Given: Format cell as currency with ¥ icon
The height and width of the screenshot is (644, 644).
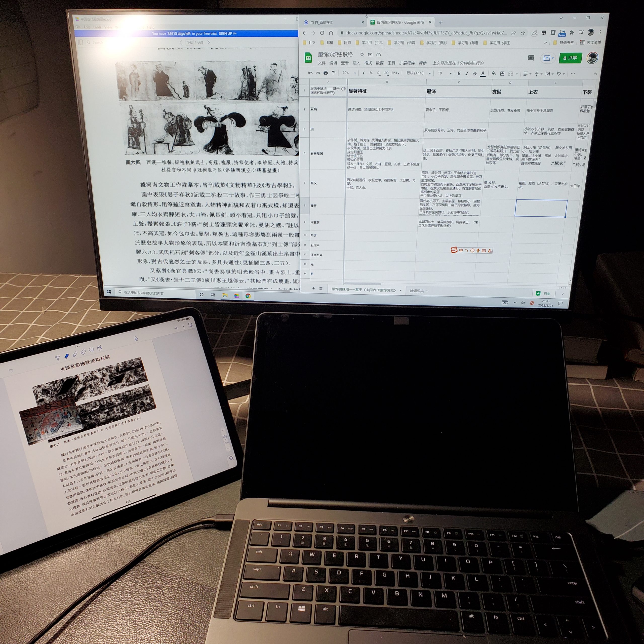Looking at the screenshot, I should 363,73.
